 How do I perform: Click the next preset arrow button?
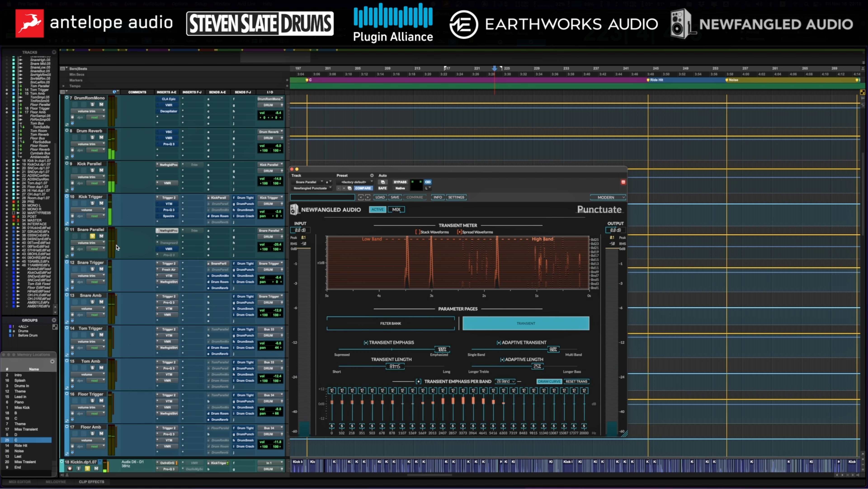368,197
